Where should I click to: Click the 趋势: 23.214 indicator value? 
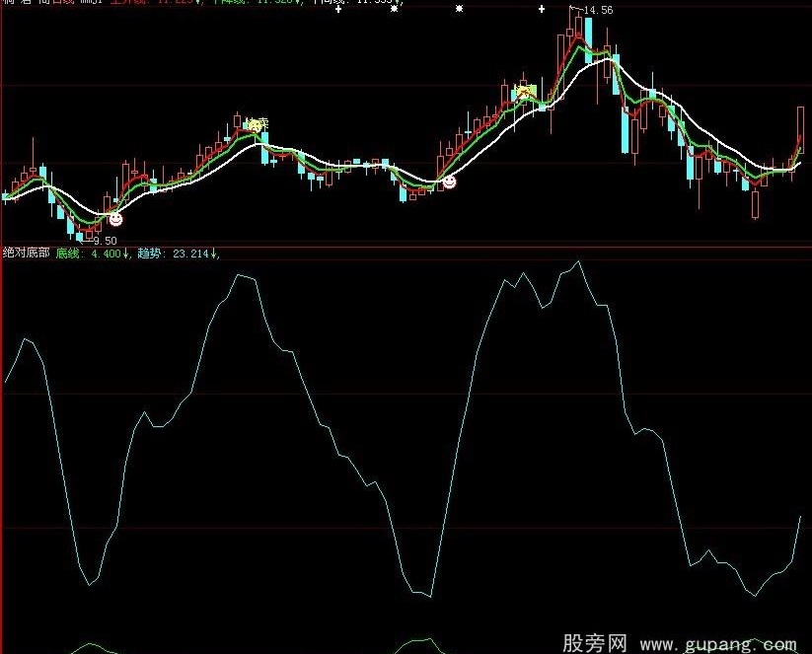click(178, 254)
